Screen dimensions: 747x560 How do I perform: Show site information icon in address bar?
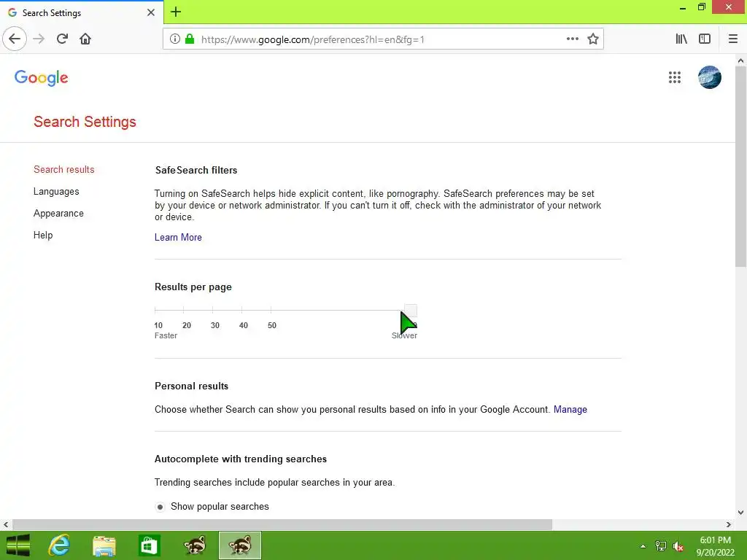pos(175,39)
